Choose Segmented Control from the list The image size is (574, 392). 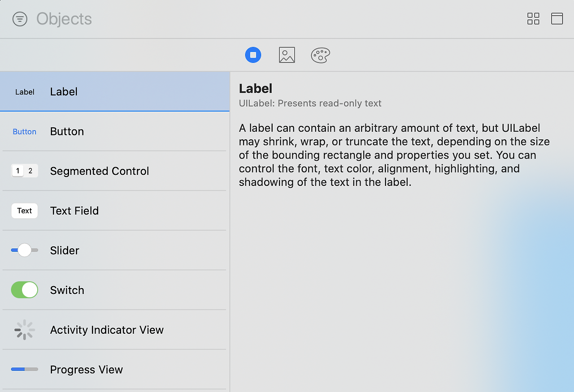point(115,171)
